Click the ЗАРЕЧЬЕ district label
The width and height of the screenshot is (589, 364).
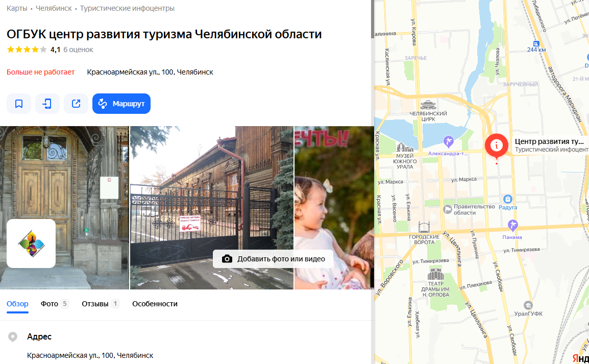coord(415,58)
